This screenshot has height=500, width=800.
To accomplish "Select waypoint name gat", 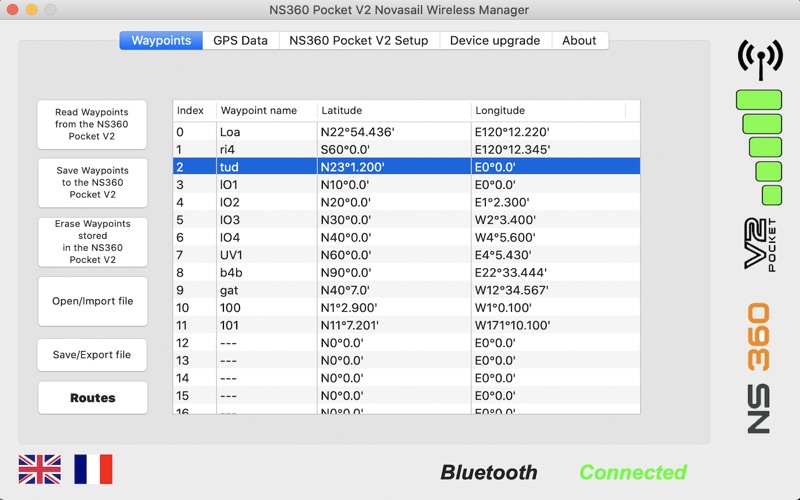I will point(229,290).
